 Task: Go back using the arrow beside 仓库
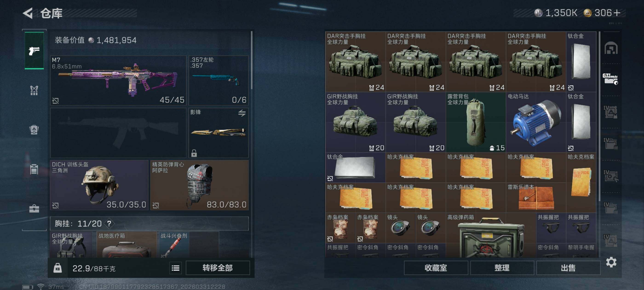click(x=28, y=13)
